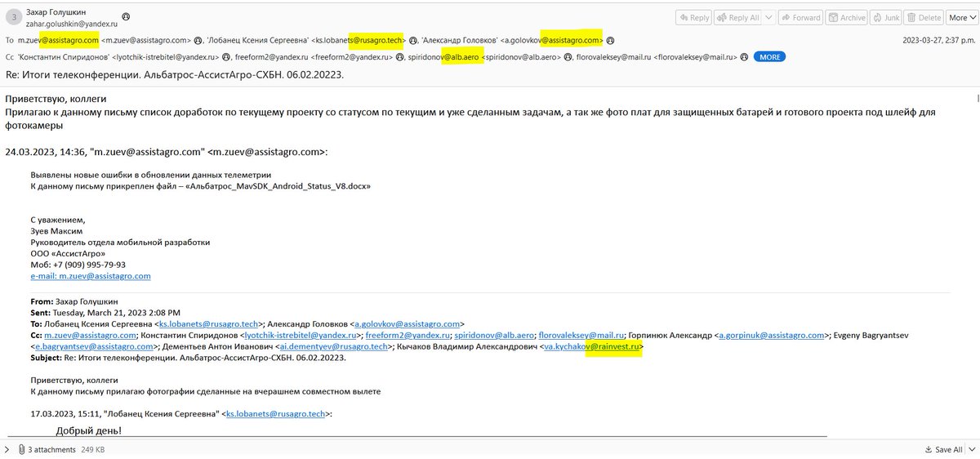980x459 pixels.
Task: Click contact icon after a.golovkov@assistagro.com in To
Action: [611, 40]
